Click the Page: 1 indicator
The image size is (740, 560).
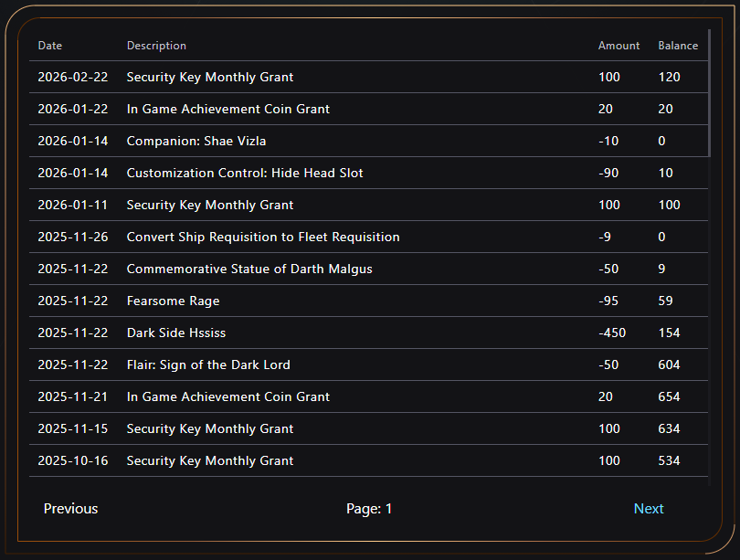[x=369, y=509]
